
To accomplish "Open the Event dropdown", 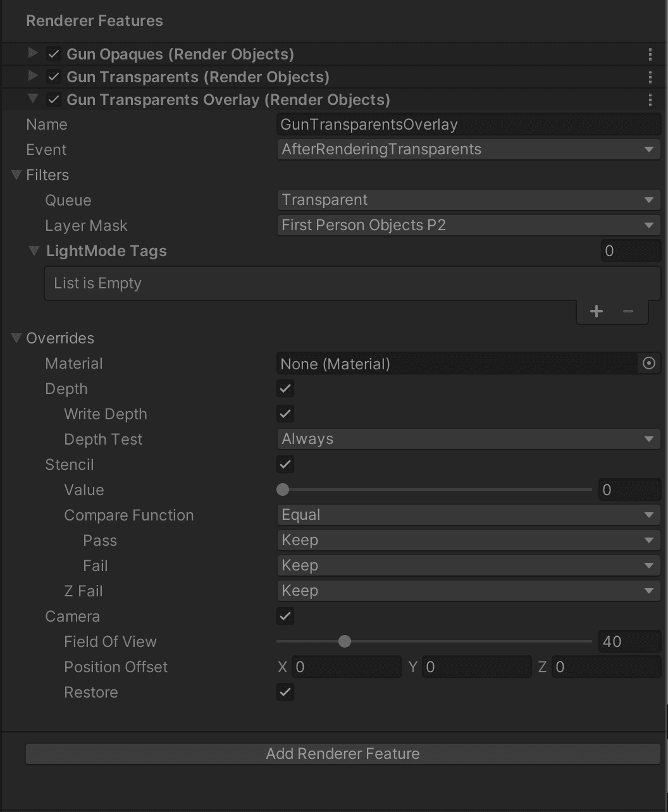I will click(x=468, y=149).
